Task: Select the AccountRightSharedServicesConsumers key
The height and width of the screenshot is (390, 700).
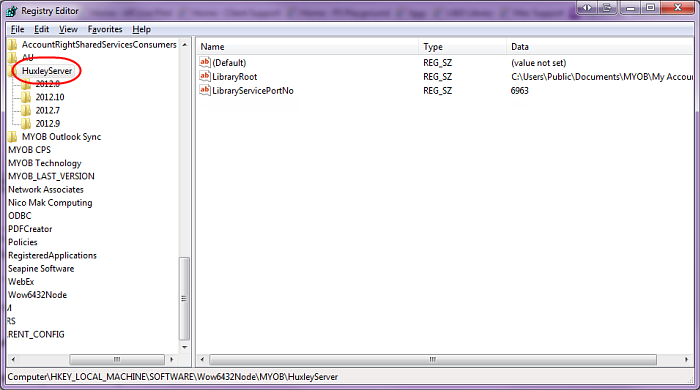Action: [x=99, y=45]
